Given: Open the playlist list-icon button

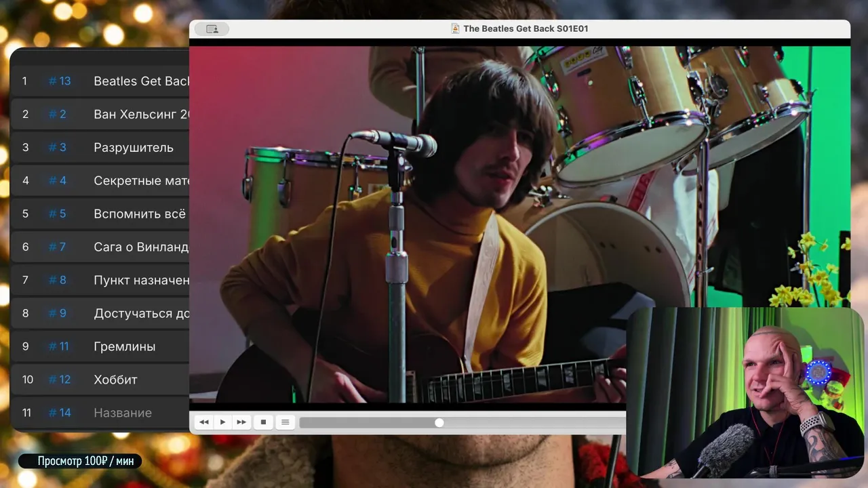Looking at the screenshot, I should click(x=285, y=422).
